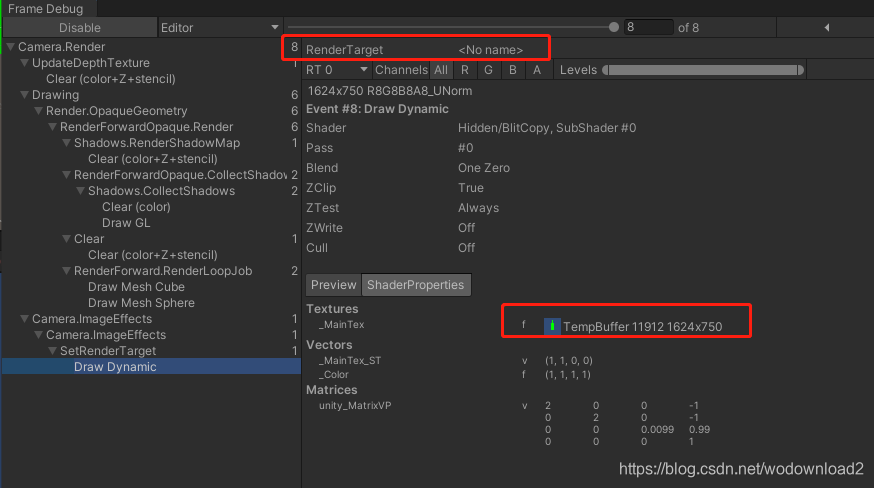Select the Clear (color) event
The image size is (874, 488).
(x=136, y=207)
